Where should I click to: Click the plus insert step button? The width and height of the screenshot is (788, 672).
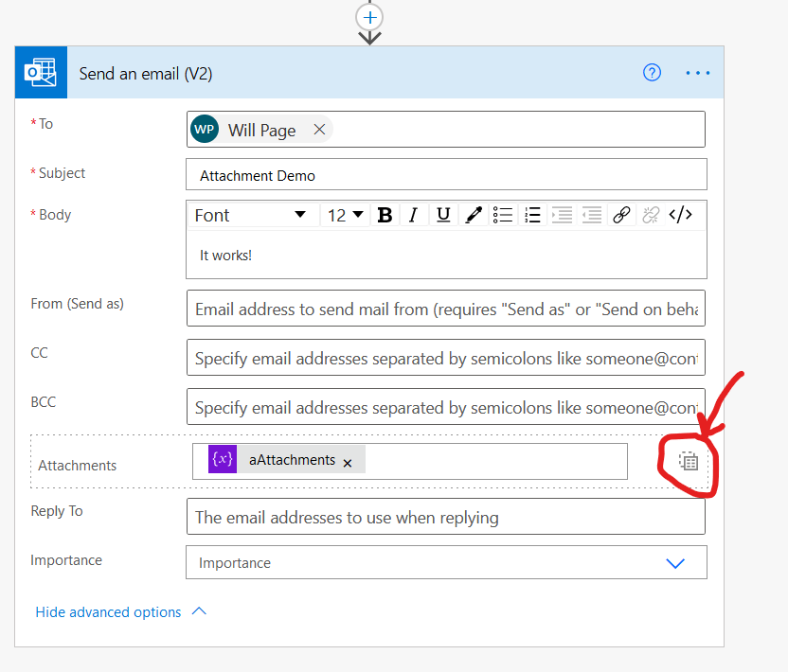pos(369,17)
